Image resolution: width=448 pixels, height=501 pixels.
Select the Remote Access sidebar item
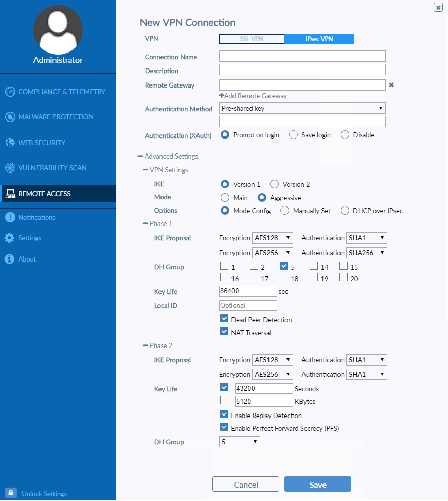pos(46,194)
